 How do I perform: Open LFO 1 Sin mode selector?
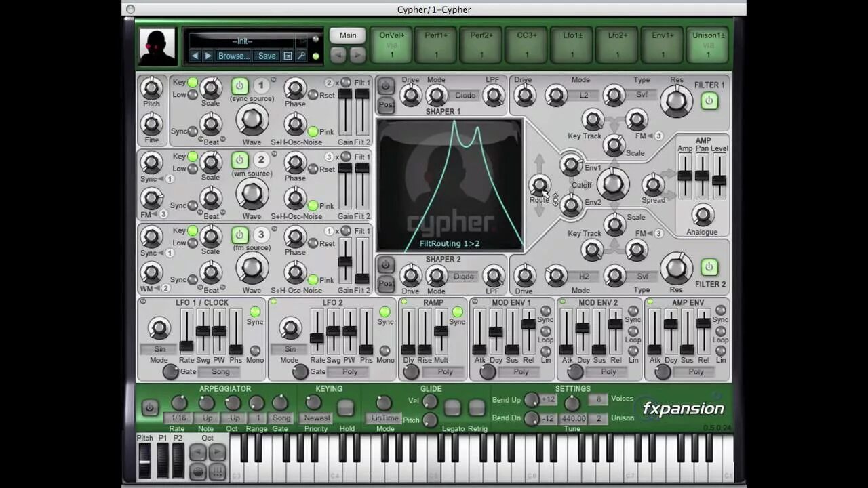coord(159,349)
